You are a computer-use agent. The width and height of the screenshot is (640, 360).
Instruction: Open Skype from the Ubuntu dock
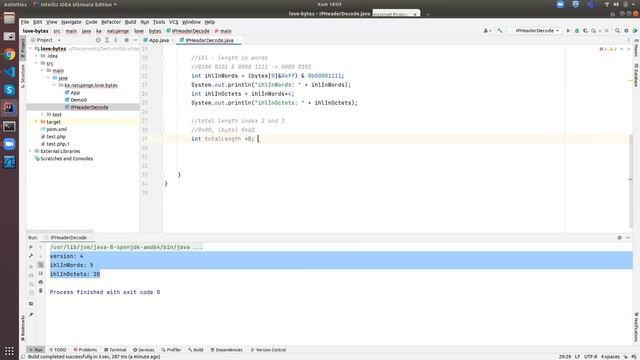coord(9,90)
